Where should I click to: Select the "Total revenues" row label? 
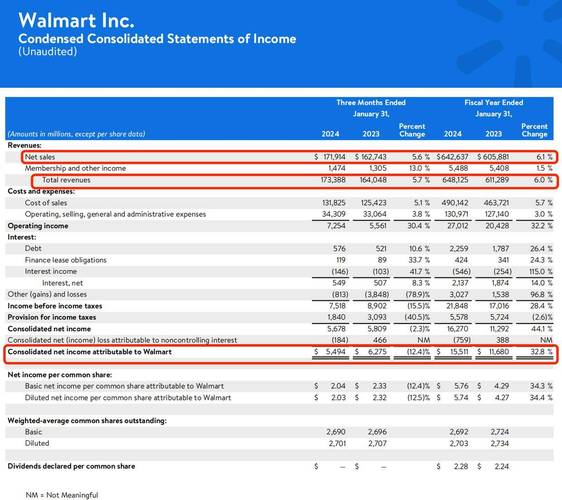66,180
